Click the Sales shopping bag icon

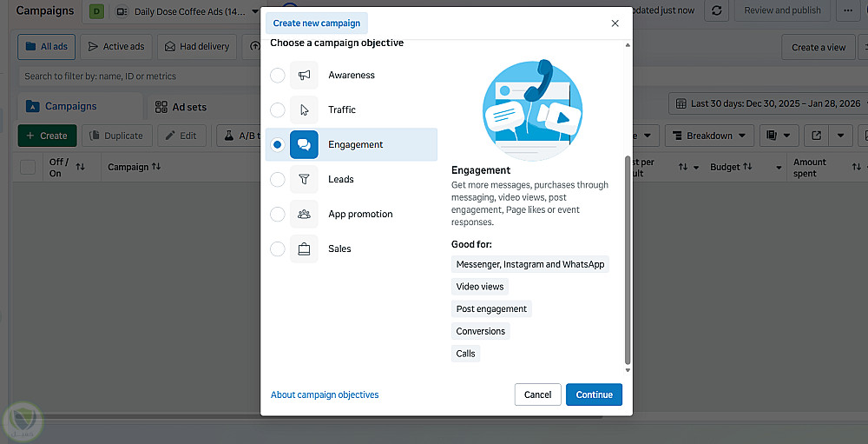click(x=304, y=249)
